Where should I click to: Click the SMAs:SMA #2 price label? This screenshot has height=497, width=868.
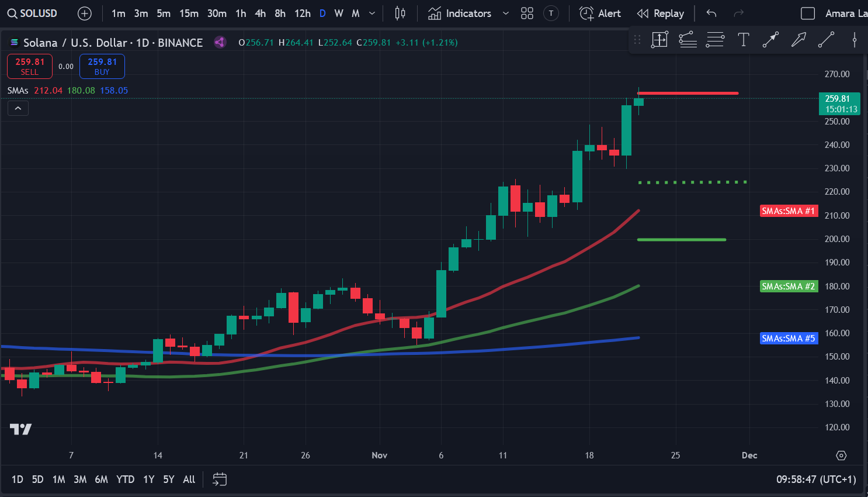(789, 287)
